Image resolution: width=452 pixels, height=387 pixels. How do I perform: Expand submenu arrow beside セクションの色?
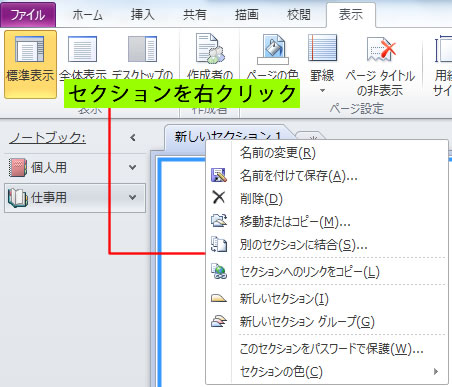coord(436,371)
